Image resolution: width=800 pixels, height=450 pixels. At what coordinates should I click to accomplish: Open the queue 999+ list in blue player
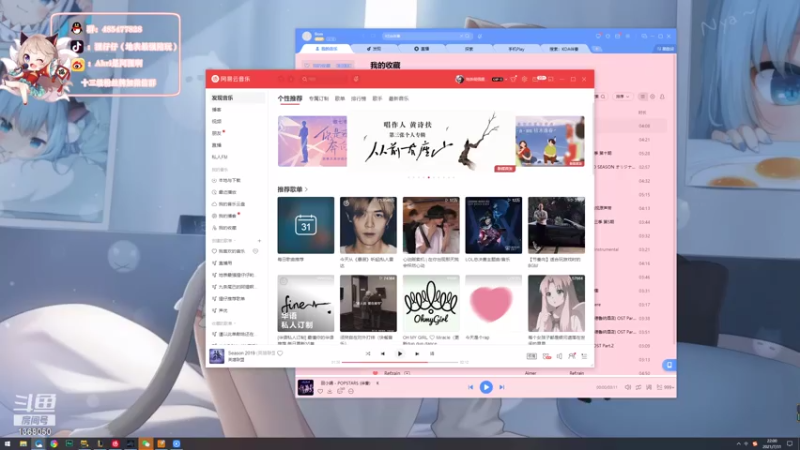point(666,387)
